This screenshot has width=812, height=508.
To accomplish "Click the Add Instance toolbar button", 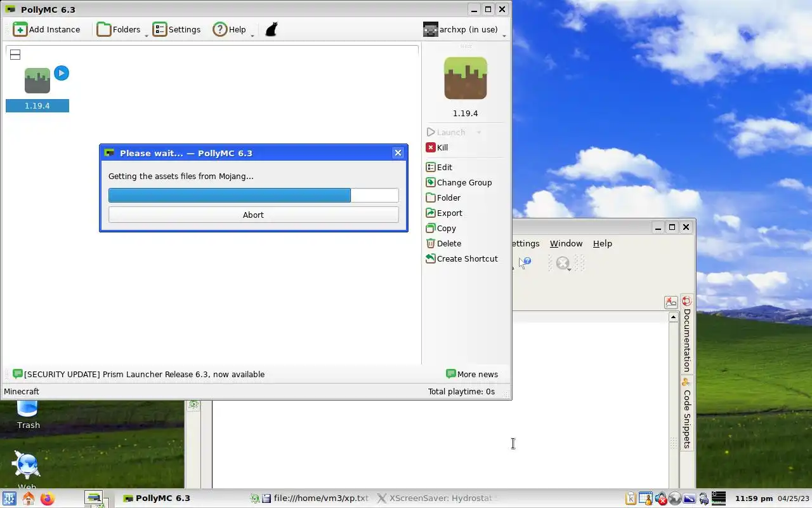I will 47,29.
